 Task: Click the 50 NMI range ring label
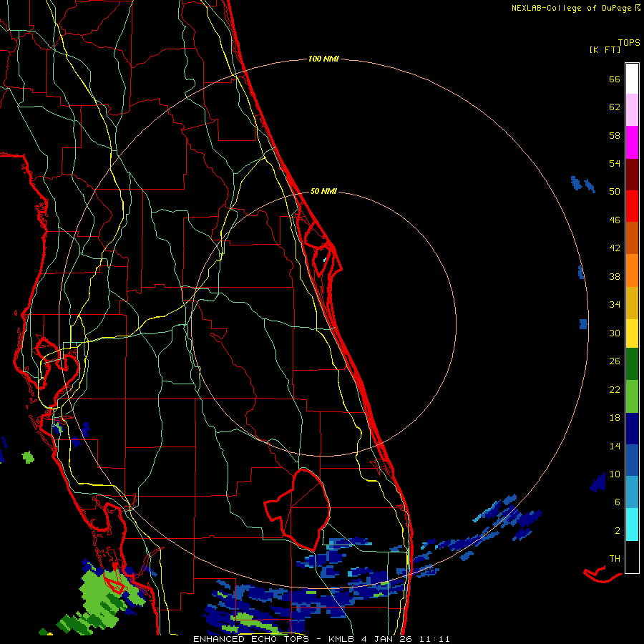coord(323,191)
